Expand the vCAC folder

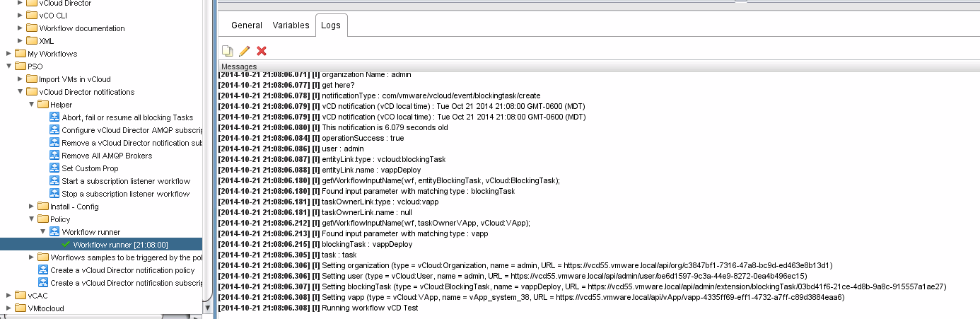point(8,296)
